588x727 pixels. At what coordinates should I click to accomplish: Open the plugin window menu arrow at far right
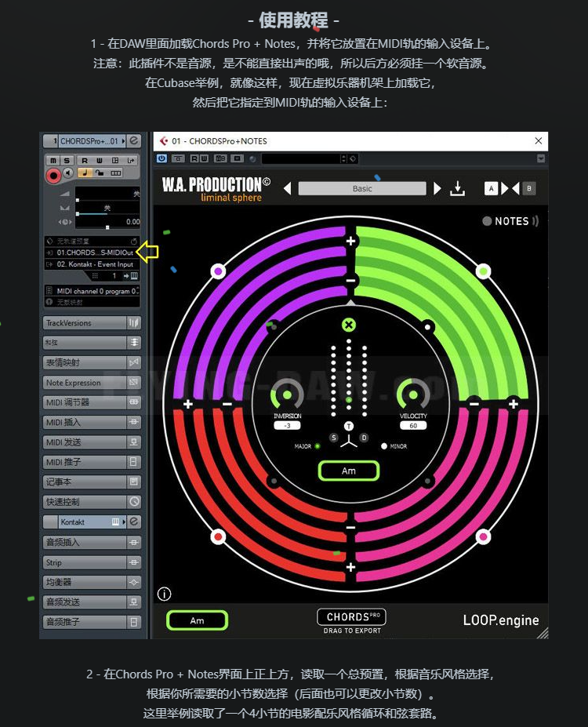tap(541, 158)
